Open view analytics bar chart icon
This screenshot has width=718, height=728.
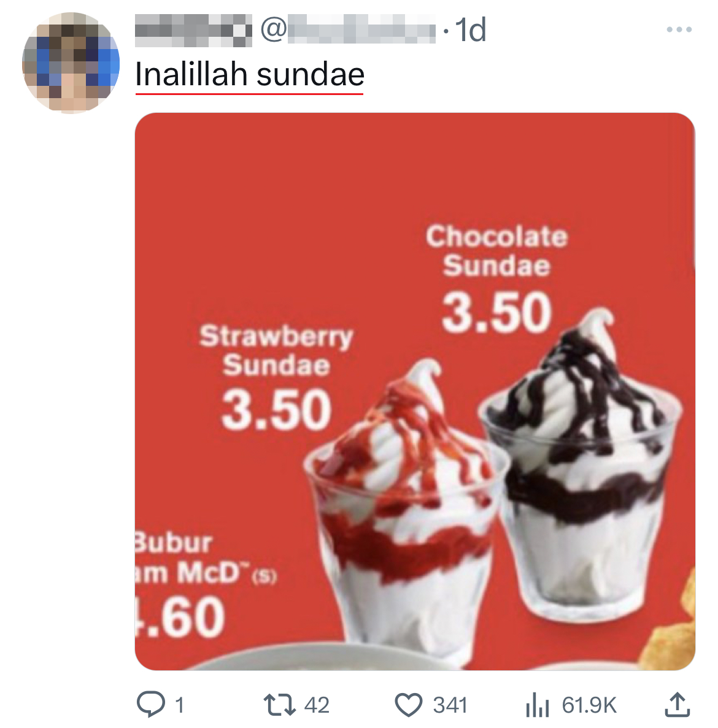(x=536, y=705)
